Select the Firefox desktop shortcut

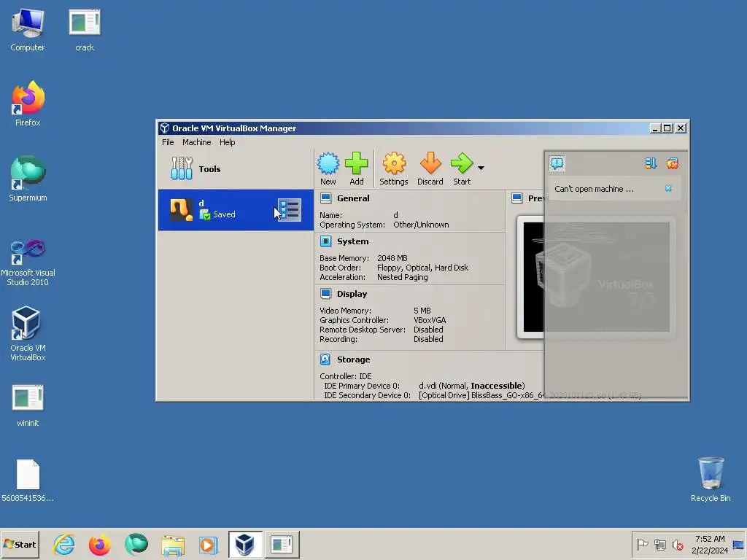[x=28, y=104]
